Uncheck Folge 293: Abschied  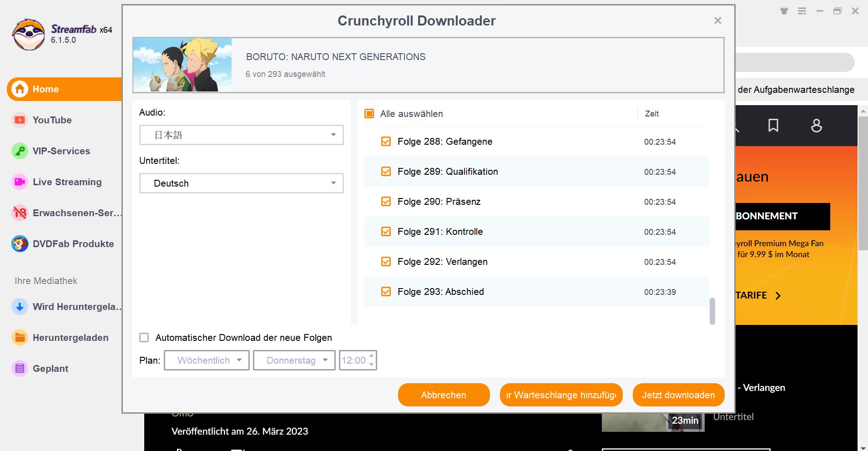[386, 292]
